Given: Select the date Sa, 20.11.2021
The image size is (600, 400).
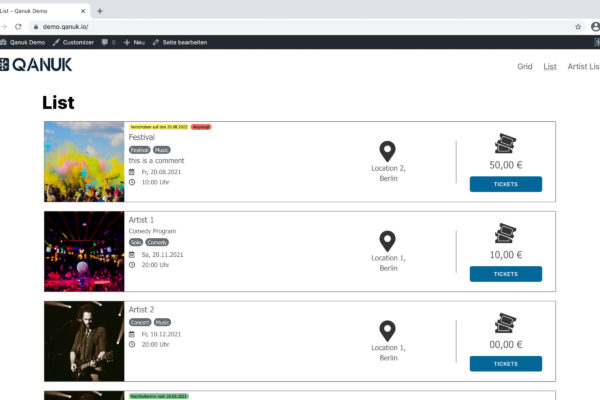Looking at the screenshot, I should (x=162, y=255).
